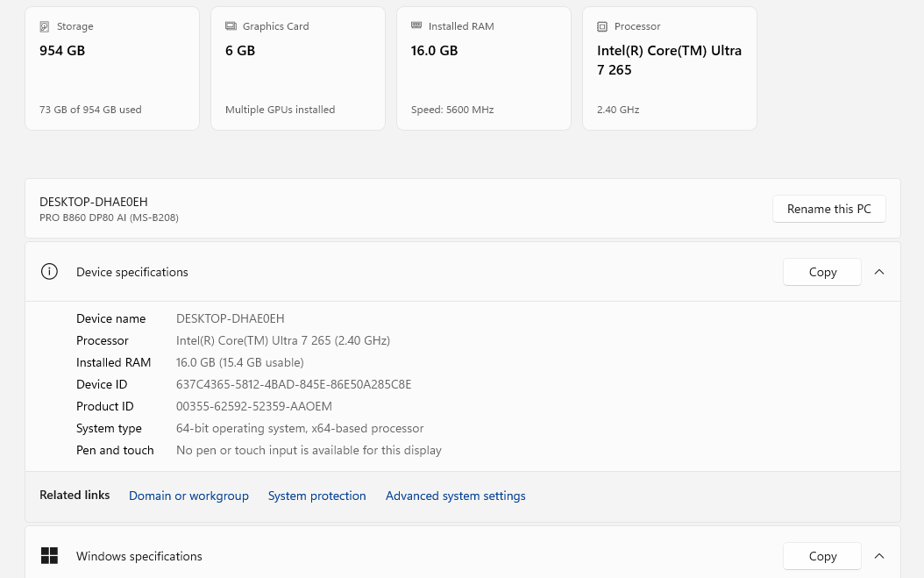This screenshot has width=924, height=578.
Task: Open Advanced system settings
Action: click(x=455, y=496)
